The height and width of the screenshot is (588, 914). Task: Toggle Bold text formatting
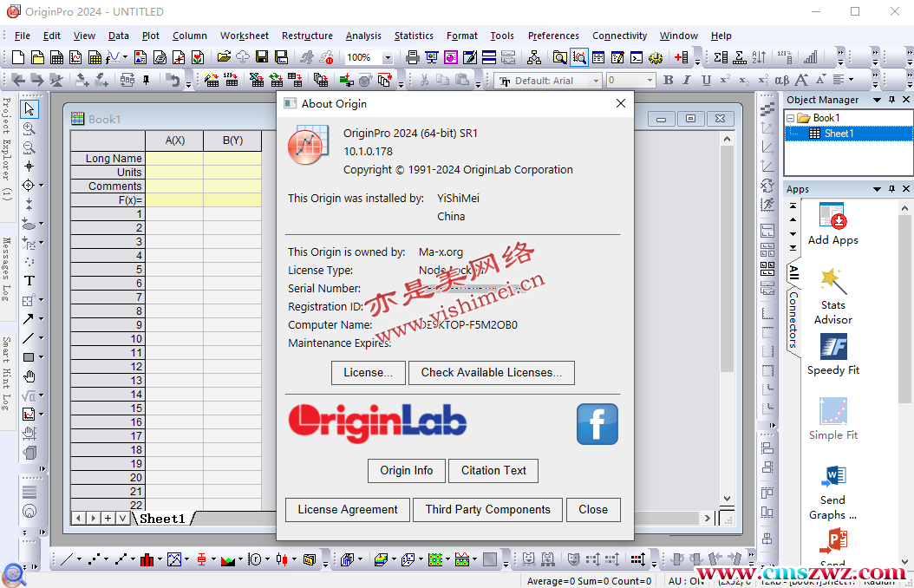(x=668, y=80)
